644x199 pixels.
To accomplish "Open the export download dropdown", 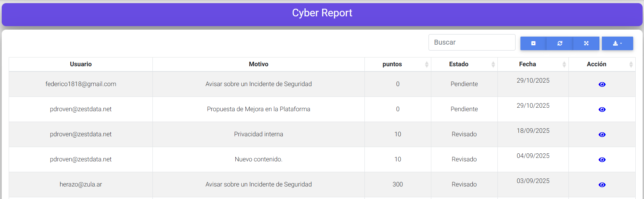I will pyautogui.click(x=617, y=43).
